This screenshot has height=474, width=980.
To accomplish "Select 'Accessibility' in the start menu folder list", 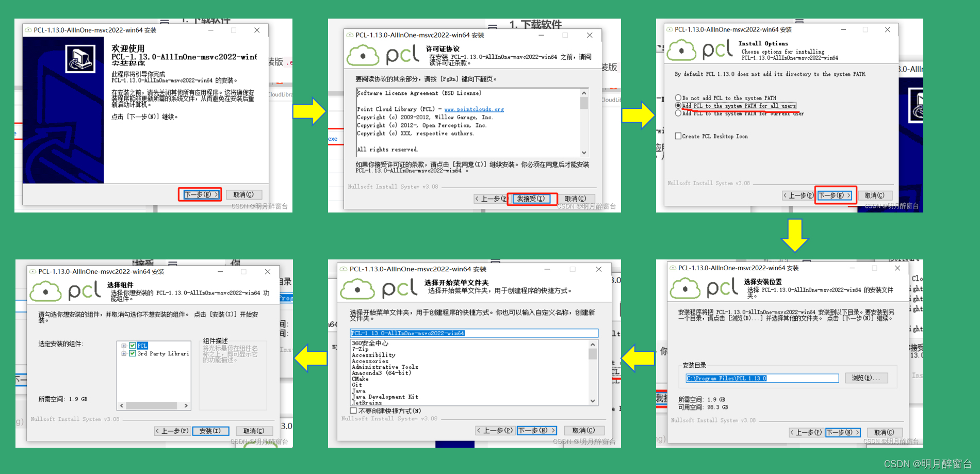I will [x=373, y=355].
